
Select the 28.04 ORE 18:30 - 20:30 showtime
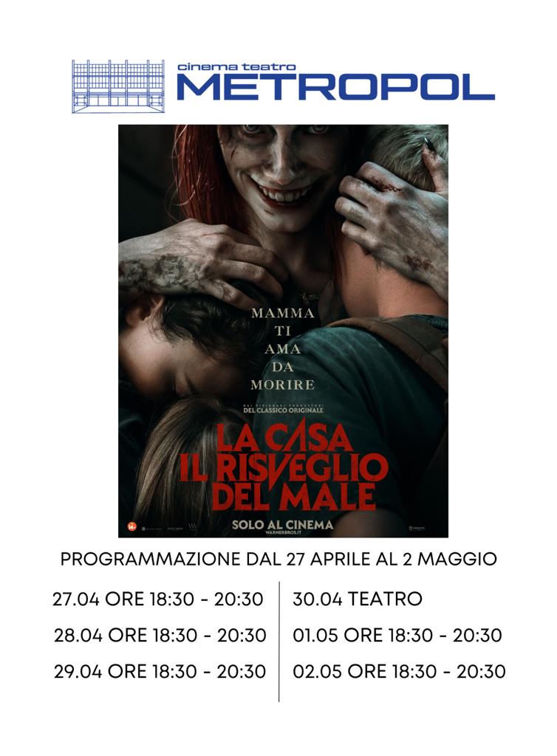(160, 636)
